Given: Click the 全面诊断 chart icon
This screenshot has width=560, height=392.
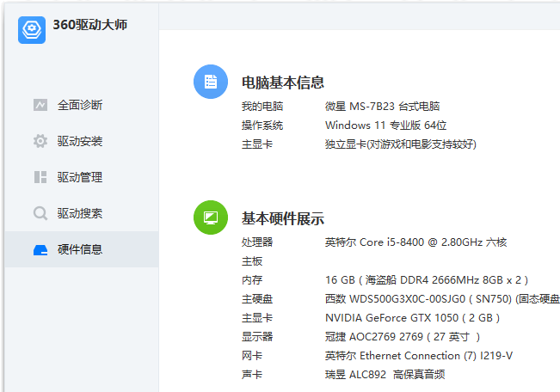Looking at the screenshot, I should tap(40, 105).
